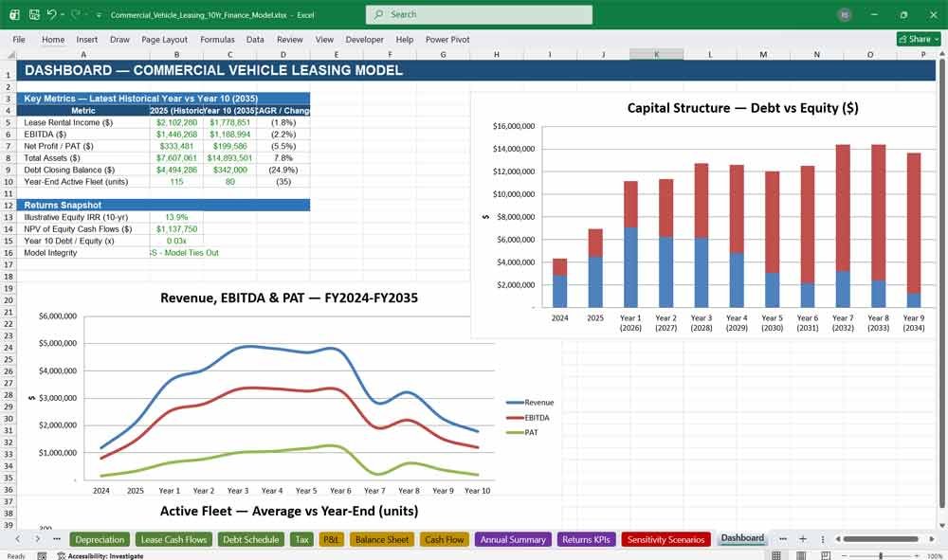948x560 pixels.
Task: Adjust the zoom slider in status bar
Action: 881,556
